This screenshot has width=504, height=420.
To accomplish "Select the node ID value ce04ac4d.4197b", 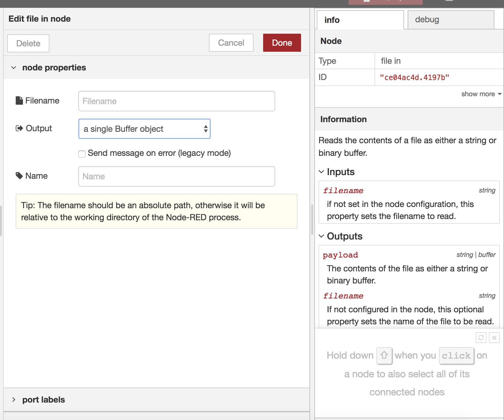I will (x=415, y=77).
